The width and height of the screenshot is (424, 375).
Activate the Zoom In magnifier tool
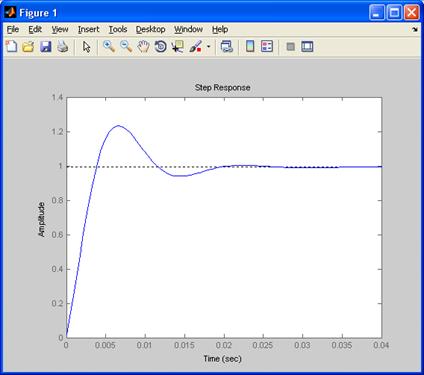pyautogui.click(x=109, y=46)
